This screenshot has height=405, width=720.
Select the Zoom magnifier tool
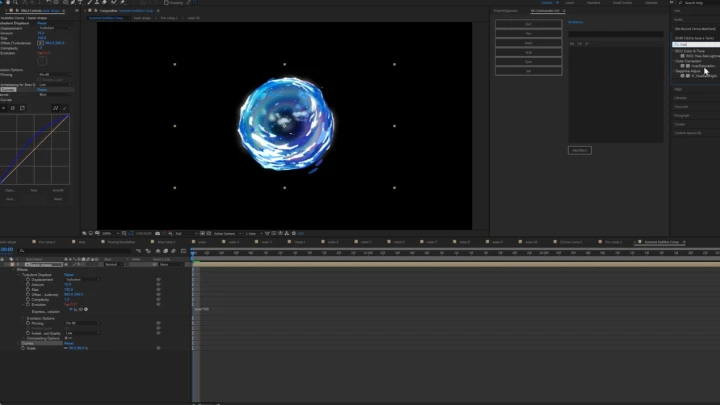coord(15,2)
